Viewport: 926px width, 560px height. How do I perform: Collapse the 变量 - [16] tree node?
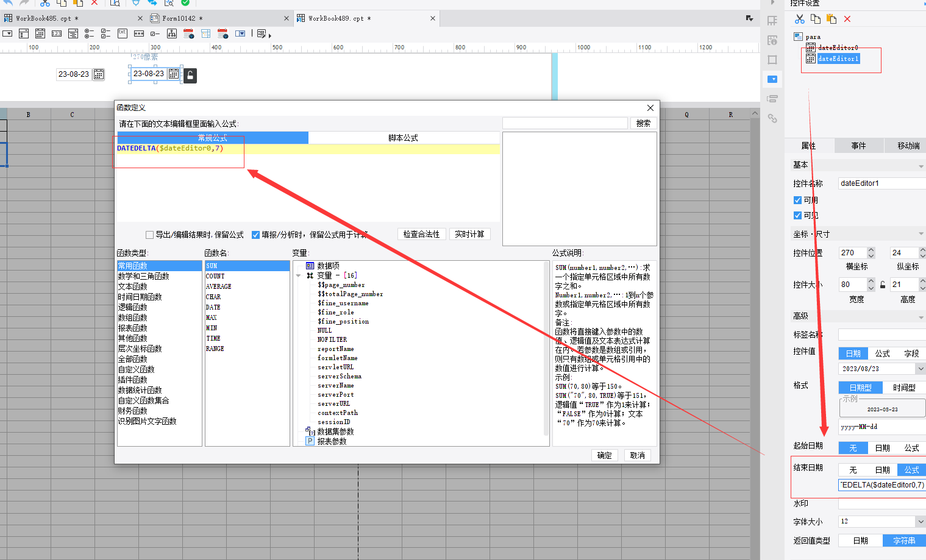tap(298, 275)
